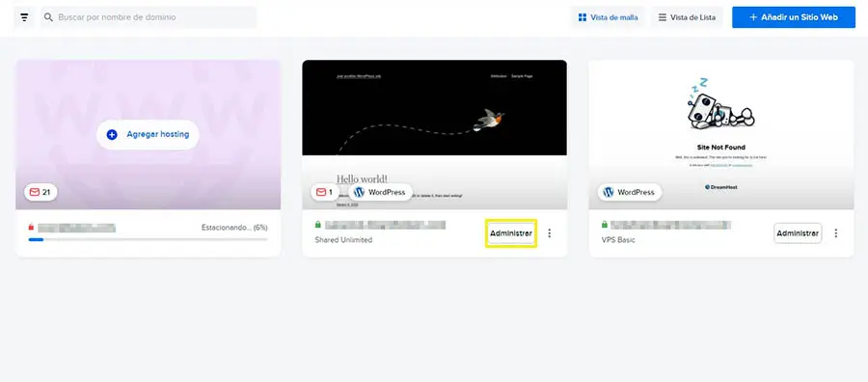Switch to Vista de Lista
868x382 pixels.
687,17
